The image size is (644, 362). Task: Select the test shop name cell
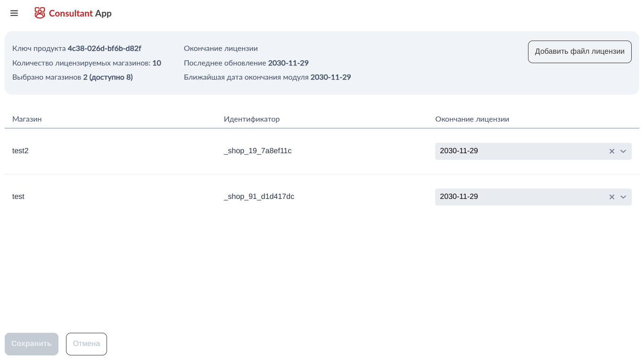18,197
